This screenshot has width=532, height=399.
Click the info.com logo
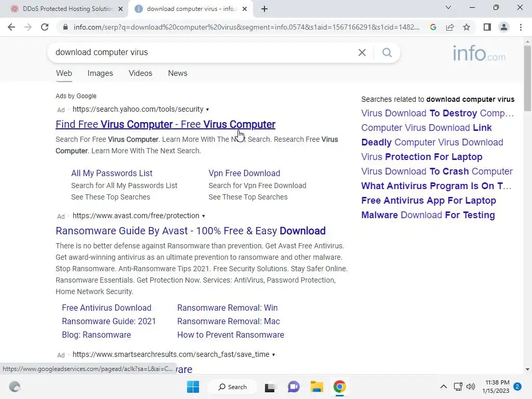pos(478,54)
